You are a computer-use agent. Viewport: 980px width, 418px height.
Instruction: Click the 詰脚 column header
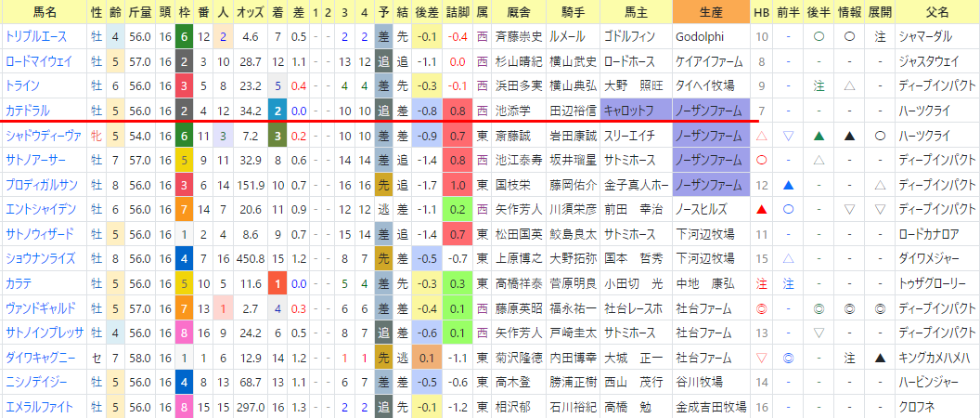458,12
